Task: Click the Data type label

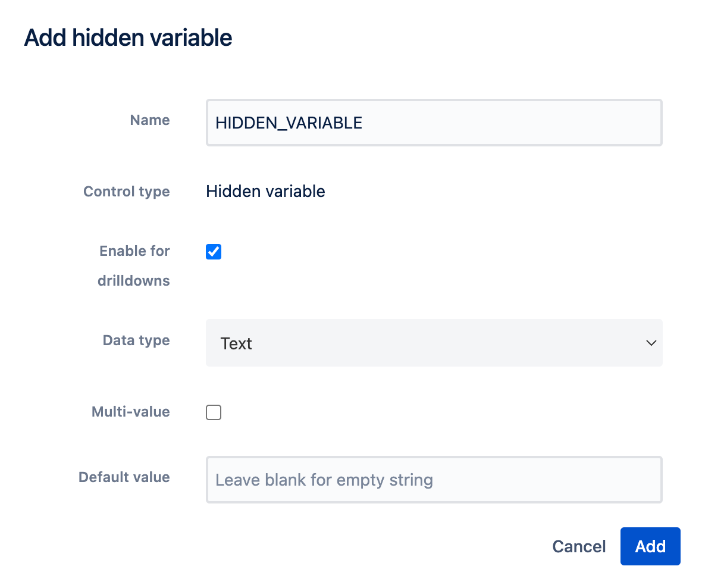Action: (136, 340)
